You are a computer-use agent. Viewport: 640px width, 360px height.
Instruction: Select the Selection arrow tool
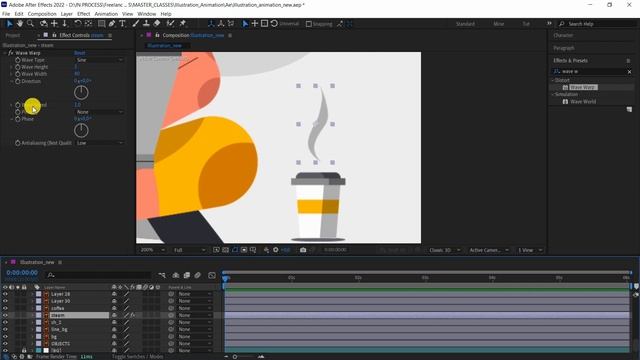click(x=10, y=24)
